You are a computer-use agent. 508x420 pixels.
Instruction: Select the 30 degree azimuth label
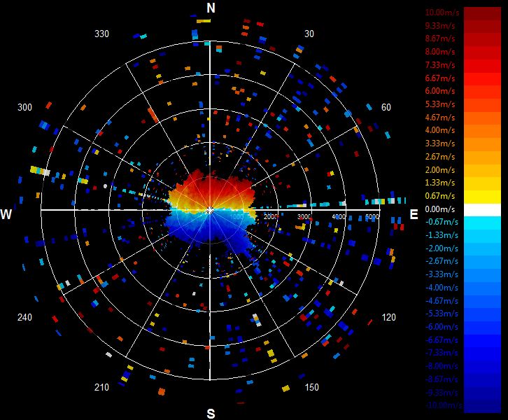coord(309,34)
